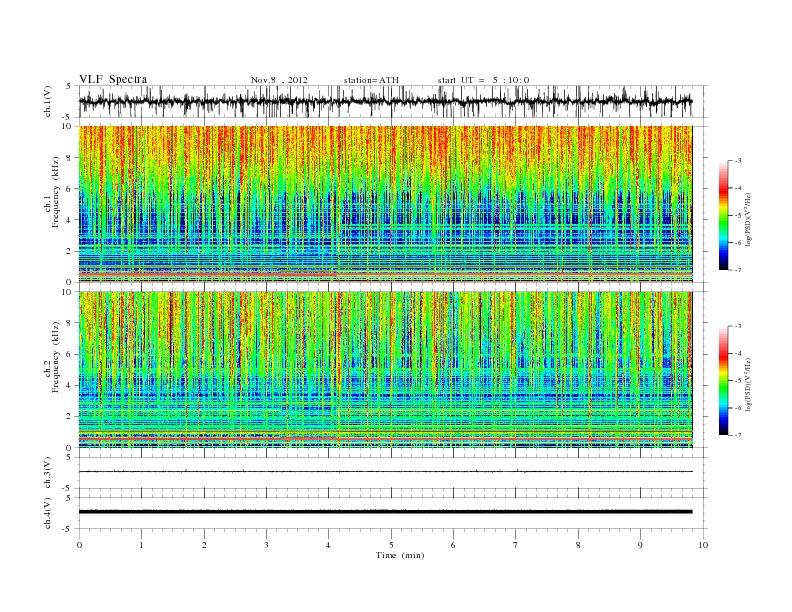Click the "8" kHz tick on ch.1 spectrogram
Viewport: 792px width, 612px height.
(x=70, y=158)
